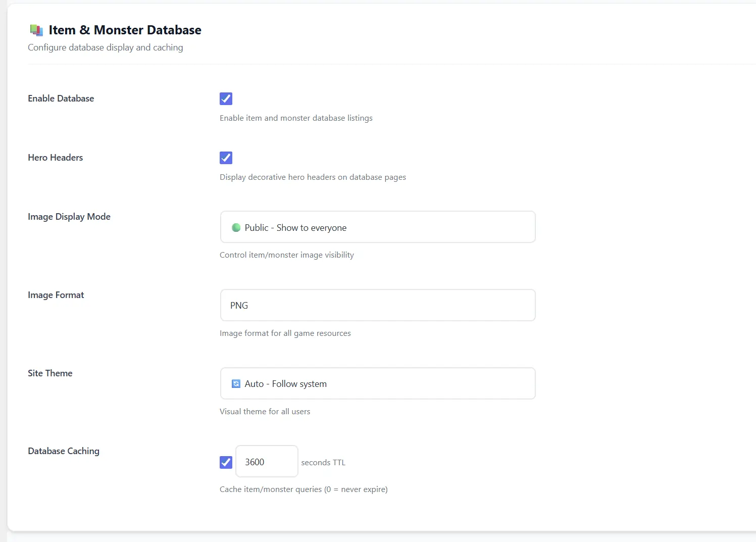Click the 'seconds TTL' text
The width and height of the screenshot is (756, 542).
pos(323,463)
